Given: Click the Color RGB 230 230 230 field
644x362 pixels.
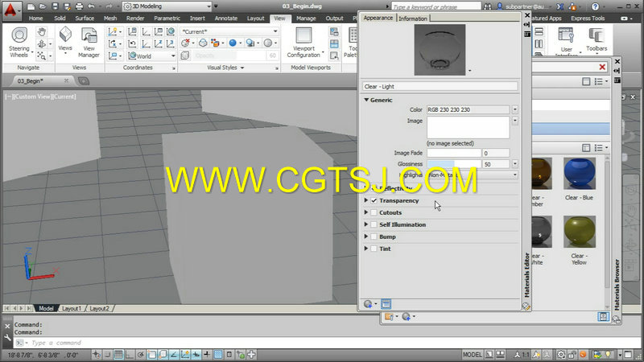Looking at the screenshot, I should coord(468,109).
